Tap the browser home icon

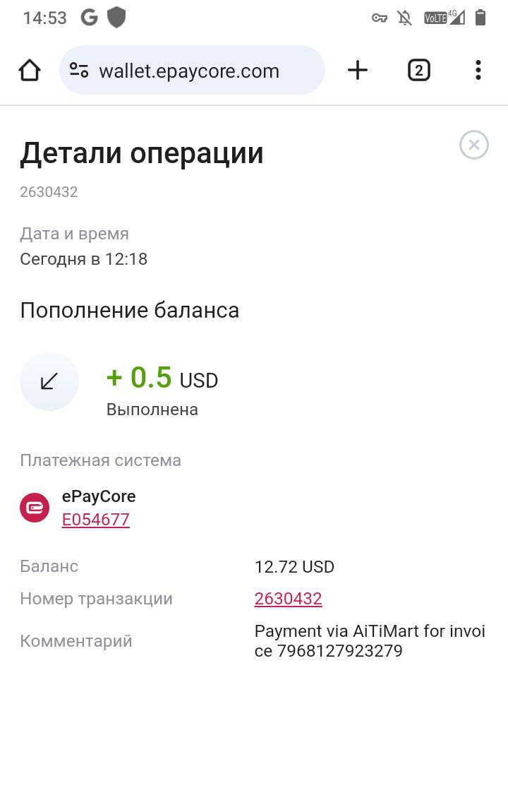[x=30, y=70]
